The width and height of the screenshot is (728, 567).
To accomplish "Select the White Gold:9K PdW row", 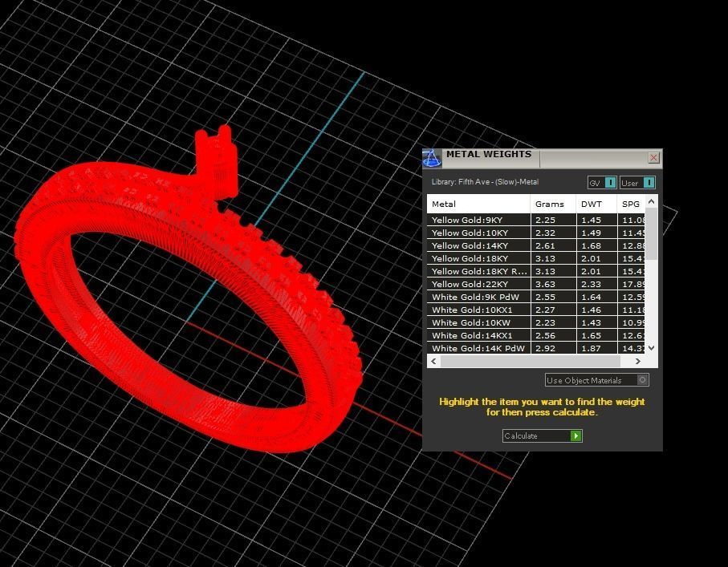I will (x=536, y=297).
